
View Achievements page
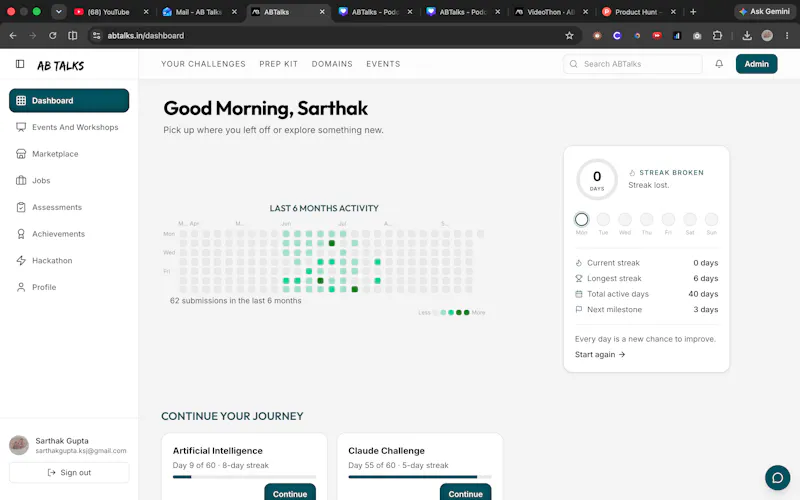(x=69, y=234)
